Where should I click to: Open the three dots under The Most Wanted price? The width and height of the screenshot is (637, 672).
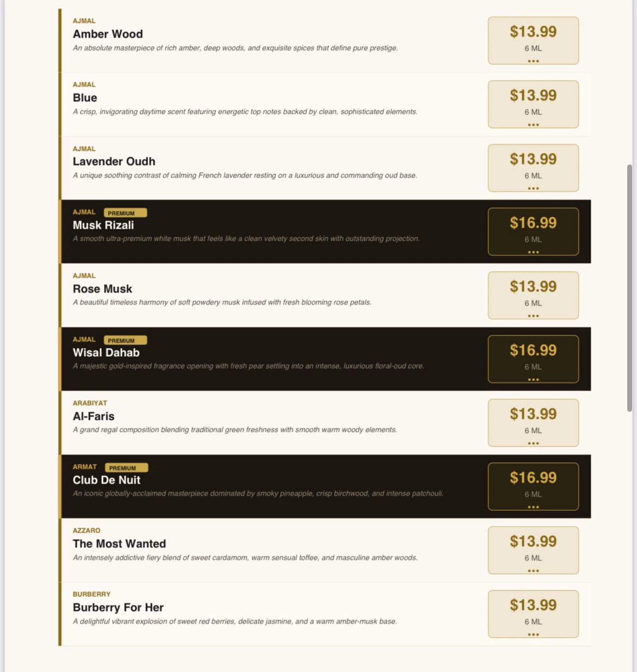pos(533,571)
